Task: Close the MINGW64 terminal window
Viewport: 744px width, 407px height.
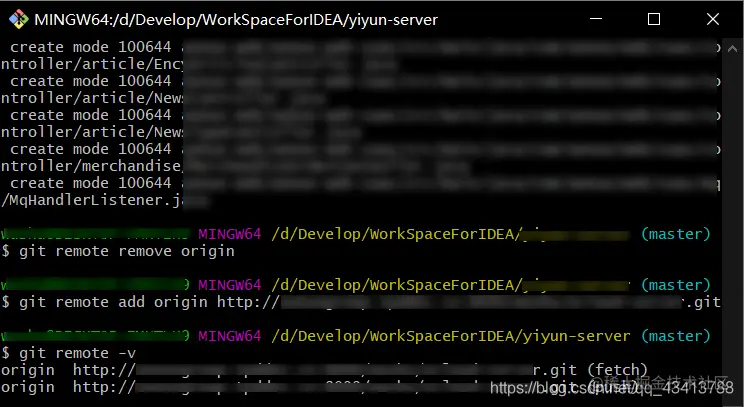Action: pyautogui.click(x=713, y=19)
